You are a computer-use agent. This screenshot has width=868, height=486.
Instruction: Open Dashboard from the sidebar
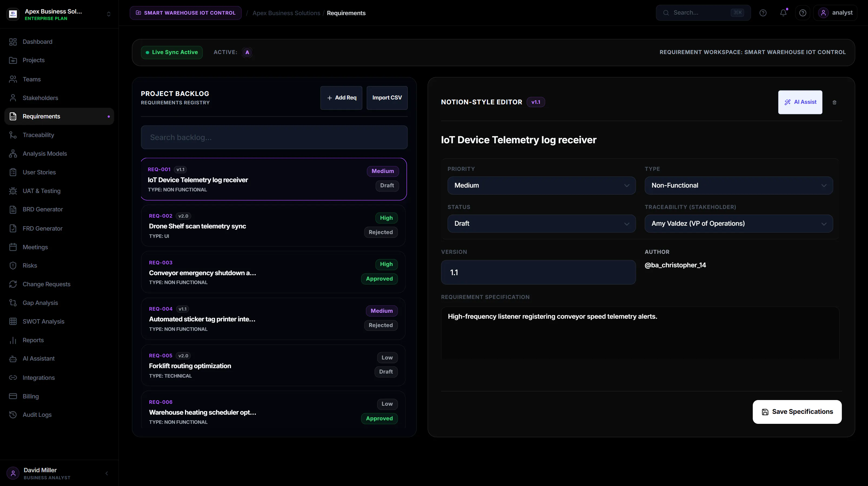(59, 42)
